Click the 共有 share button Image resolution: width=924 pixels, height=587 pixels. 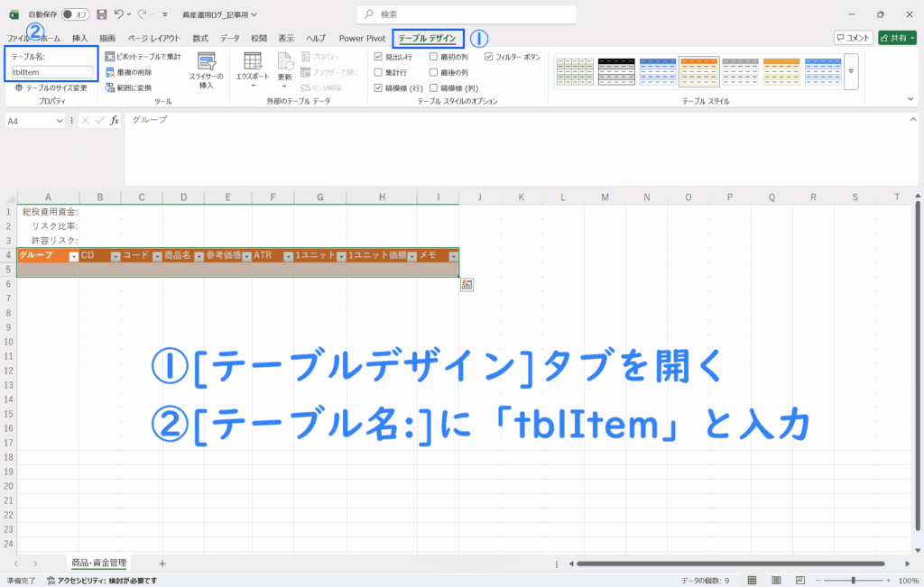[x=899, y=38]
